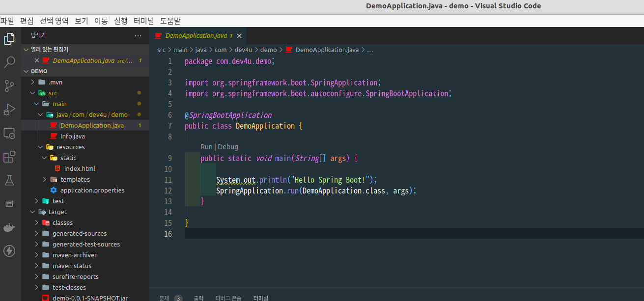Open the Testing flask icon
Screen dimensions: 644x301
point(9,180)
